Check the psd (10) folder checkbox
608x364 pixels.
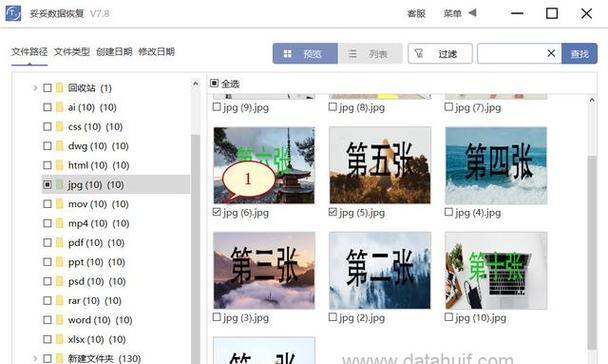pyautogui.click(x=47, y=281)
